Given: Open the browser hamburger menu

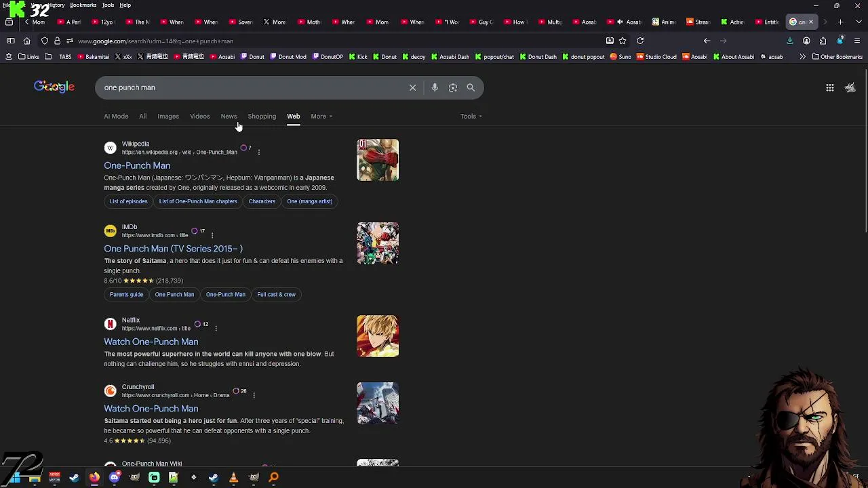Looking at the screenshot, I should (856, 41).
